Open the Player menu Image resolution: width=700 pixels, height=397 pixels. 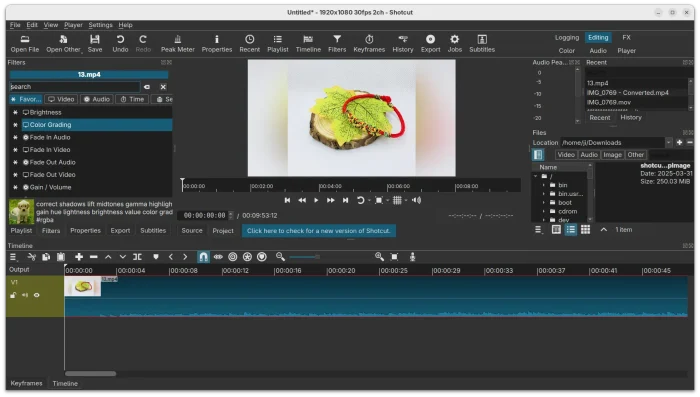(x=73, y=25)
